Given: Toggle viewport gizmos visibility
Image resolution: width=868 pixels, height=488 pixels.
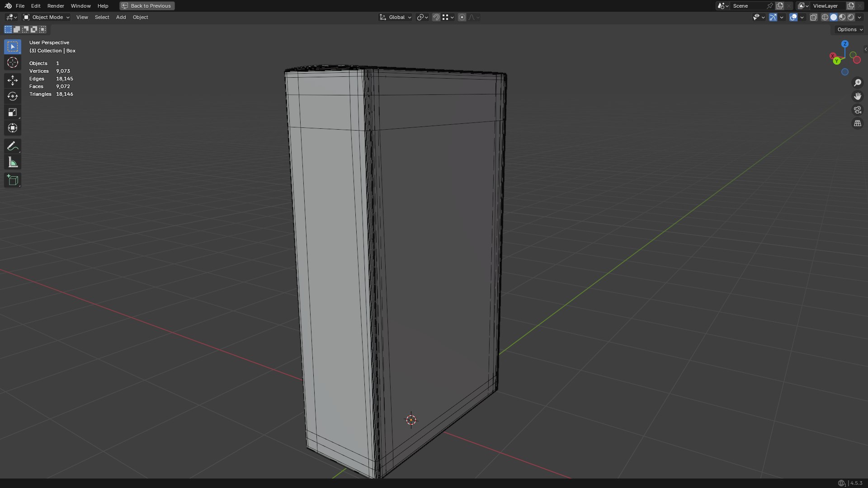Looking at the screenshot, I should (773, 17).
